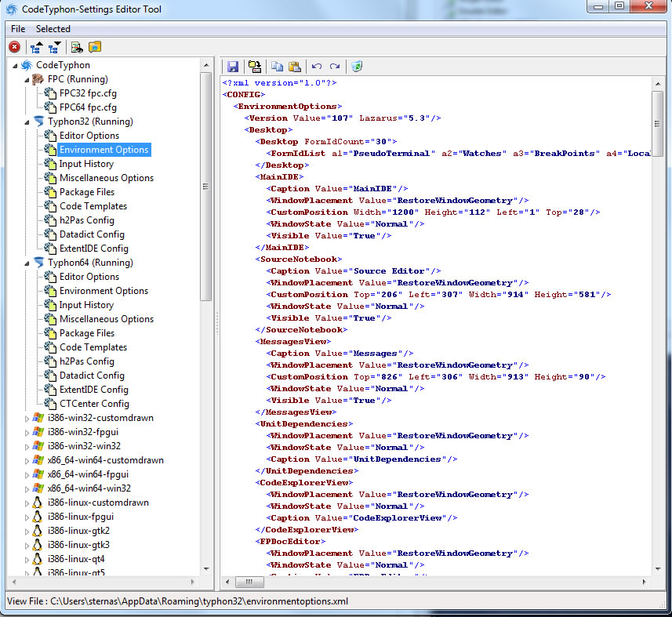This screenshot has height=617, width=672.
Task: Select Package Files under Typhon32
Action: 87,192
